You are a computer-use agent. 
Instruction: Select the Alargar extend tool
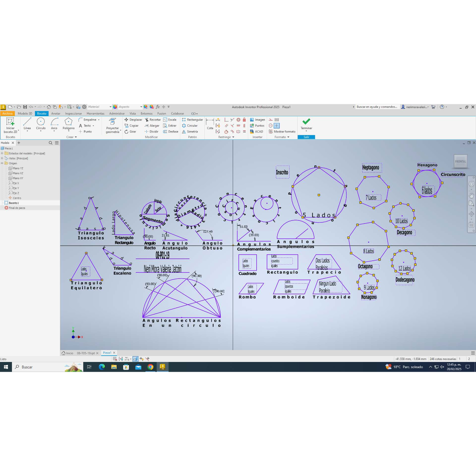pos(152,126)
